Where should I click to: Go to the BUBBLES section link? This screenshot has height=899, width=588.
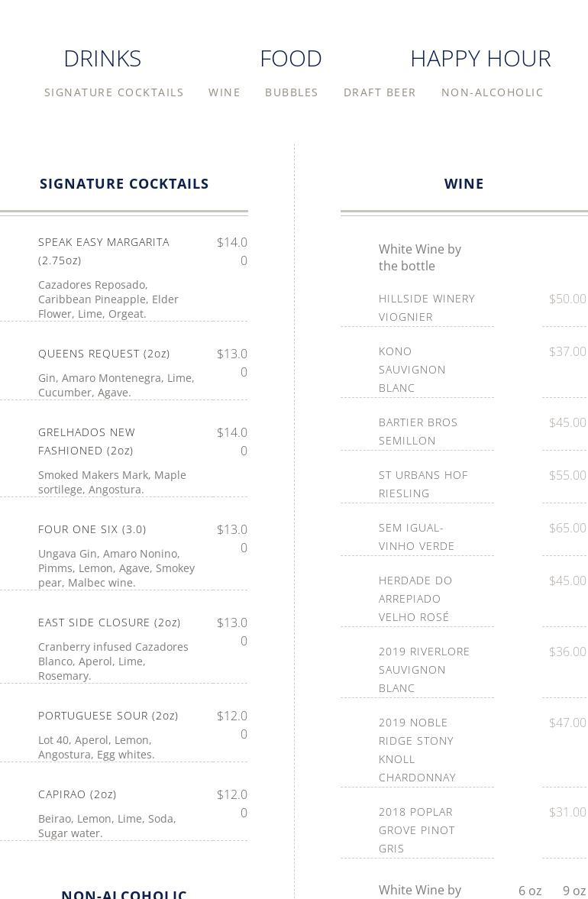pyautogui.click(x=292, y=92)
